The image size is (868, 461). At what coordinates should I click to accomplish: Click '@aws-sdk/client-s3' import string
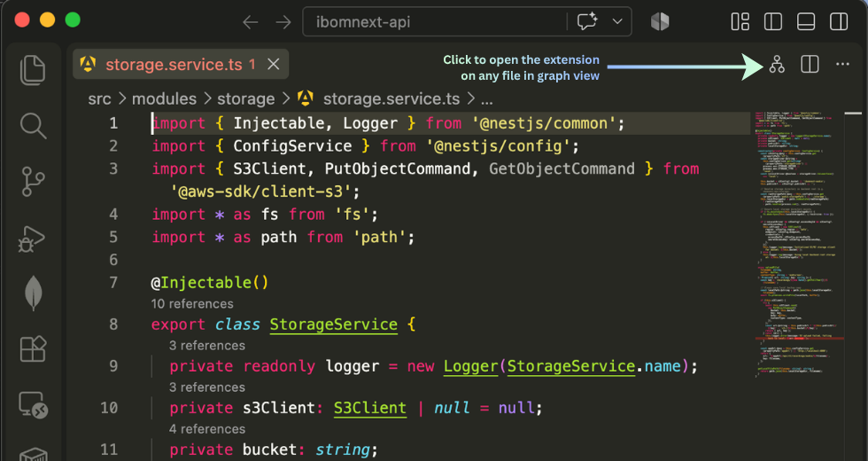tap(260, 191)
